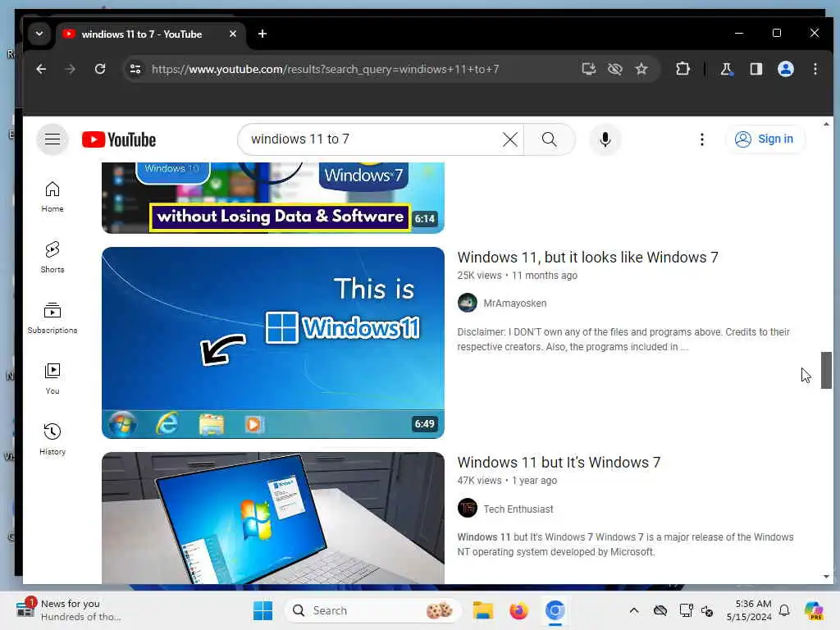Image resolution: width=840 pixels, height=630 pixels.
Task: Click '47K views • 1 year ago' text
Action: click(507, 481)
